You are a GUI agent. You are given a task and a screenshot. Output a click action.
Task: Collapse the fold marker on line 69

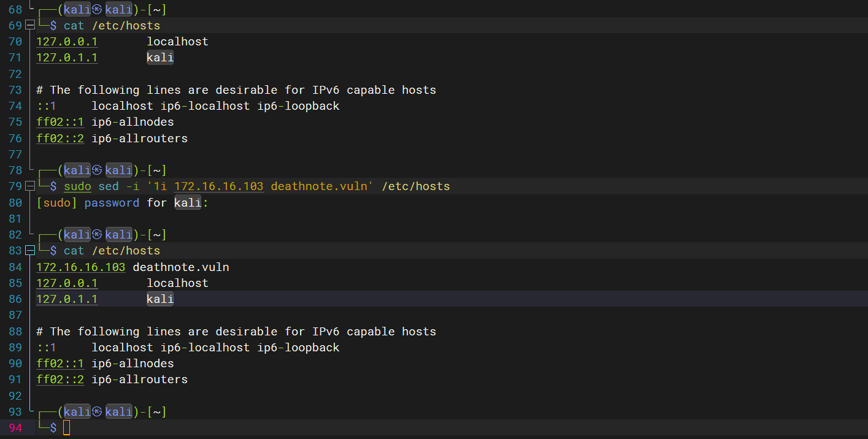30,26
